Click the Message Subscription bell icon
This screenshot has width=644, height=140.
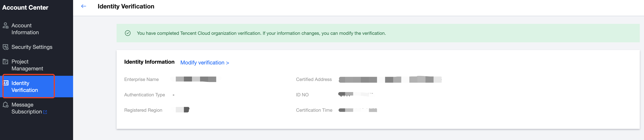[x=6, y=105]
